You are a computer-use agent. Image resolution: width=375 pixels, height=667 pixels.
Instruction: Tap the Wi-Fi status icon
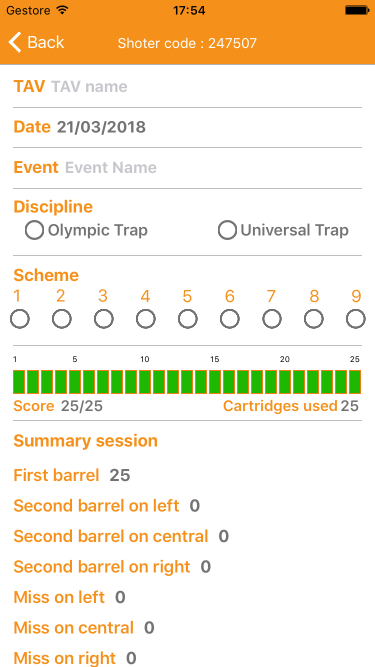pos(62,10)
